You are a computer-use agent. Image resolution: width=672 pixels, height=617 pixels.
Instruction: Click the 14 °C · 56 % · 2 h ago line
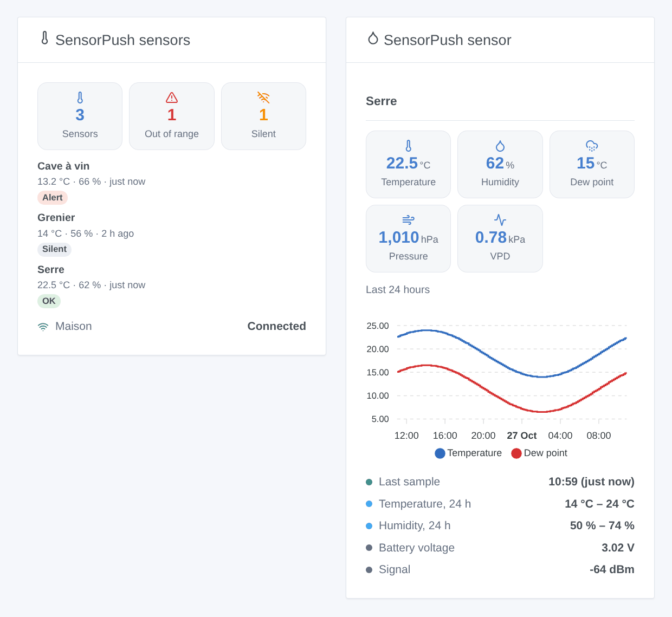(86, 233)
